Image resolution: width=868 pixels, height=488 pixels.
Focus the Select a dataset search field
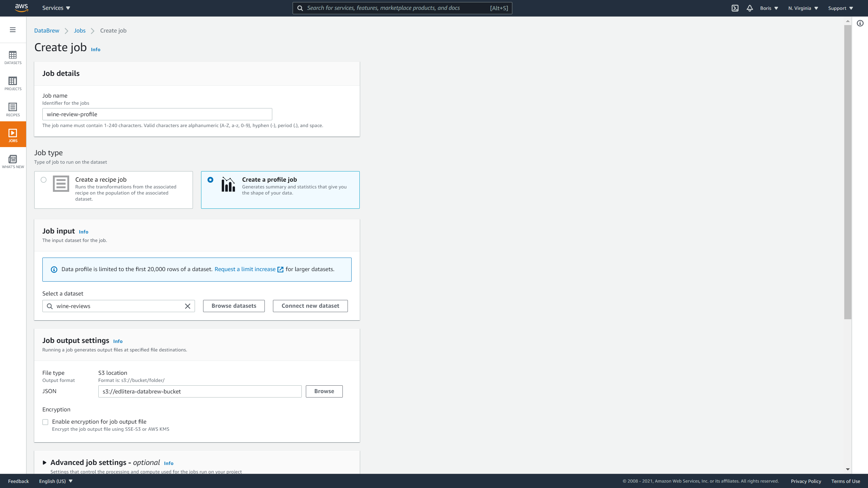(x=119, y=306)
